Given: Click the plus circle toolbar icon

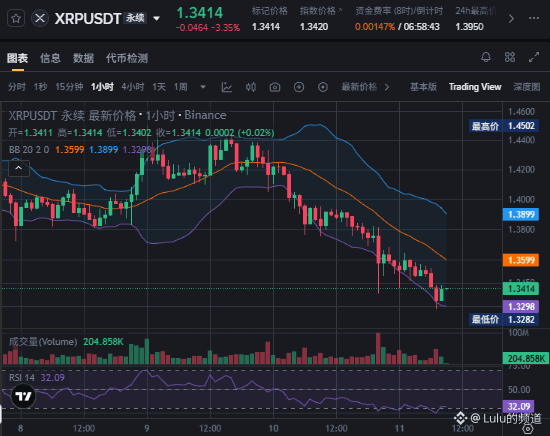Looking at the screenshot, I should (x=299, y=87).
